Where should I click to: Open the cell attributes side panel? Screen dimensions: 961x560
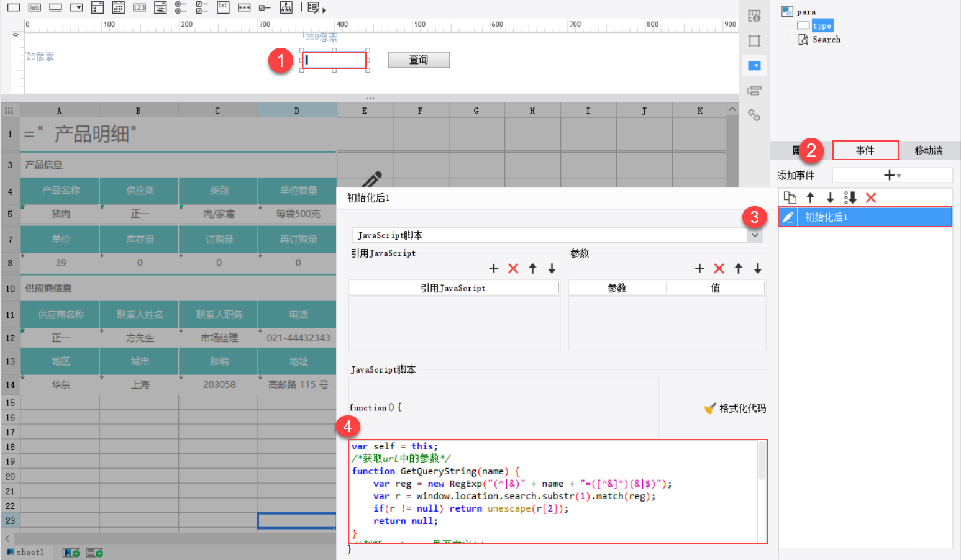coord(754,41)
